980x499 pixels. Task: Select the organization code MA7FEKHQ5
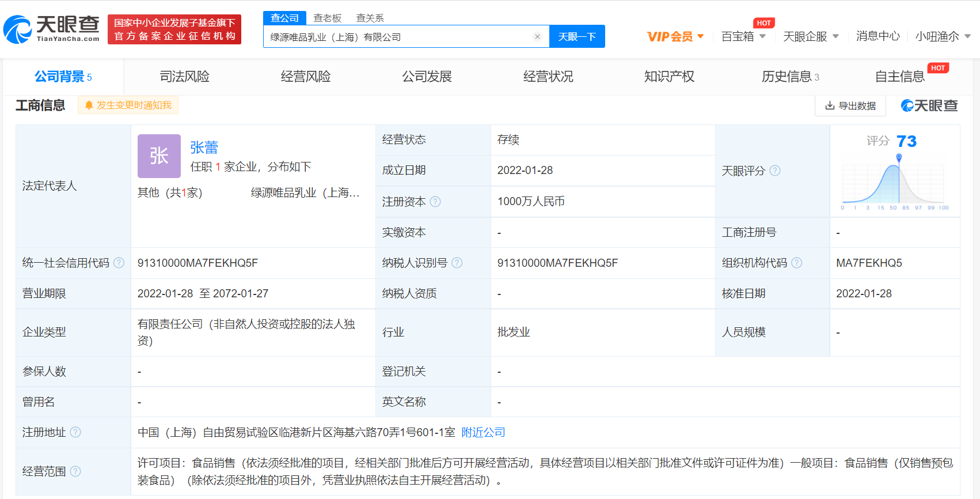pos(869,263)
